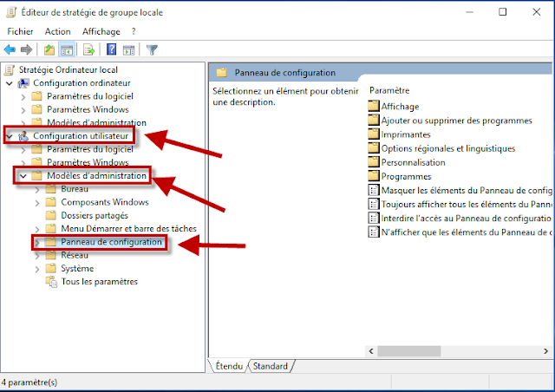The width and height of the screenshot is (555, 392).
Task: Click the filter funnel icon
Action: 152,50
